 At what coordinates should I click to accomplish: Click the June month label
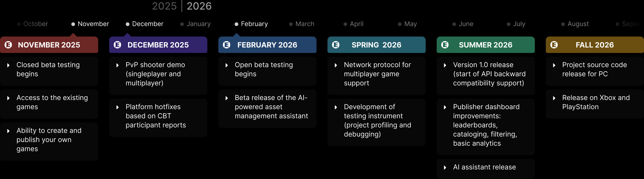[466, 24]
